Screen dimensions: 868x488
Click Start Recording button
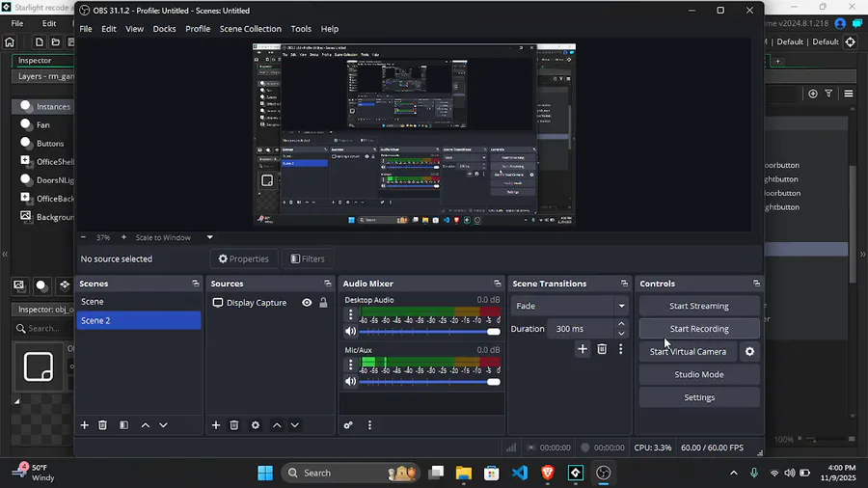(x=699, y=329)
